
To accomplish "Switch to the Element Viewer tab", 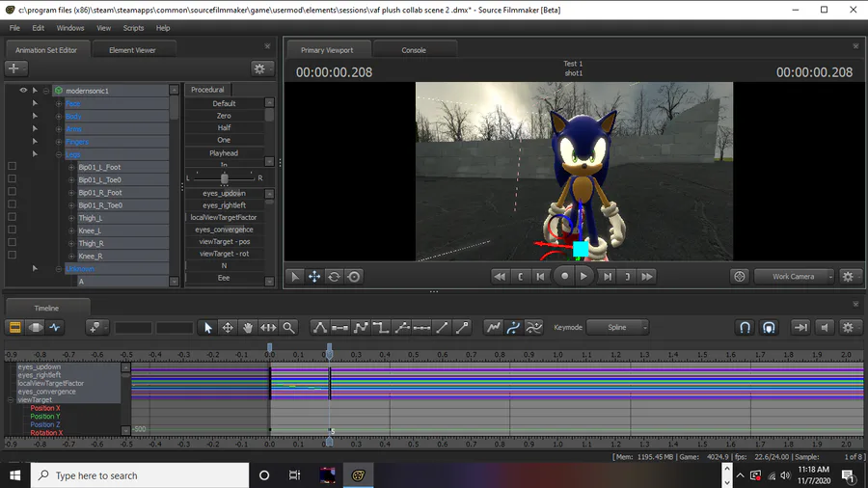I will tap(133, 50).
